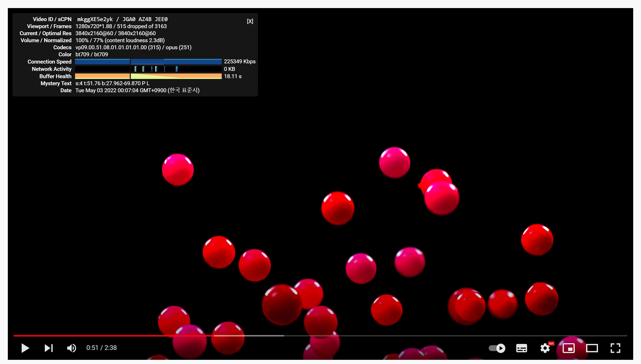641x364 pixels.
Task: Toggle the autoplay switch
Action: pos(497,348)
